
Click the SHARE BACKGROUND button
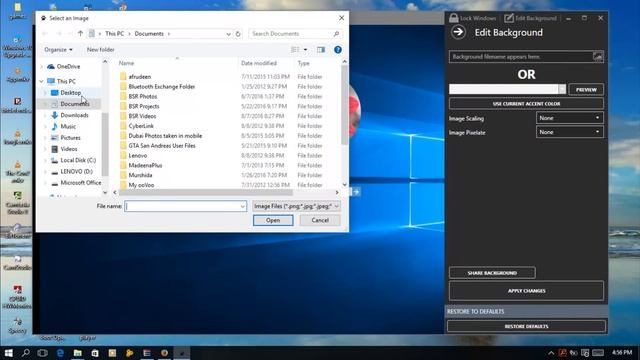(x=492, y=273)
